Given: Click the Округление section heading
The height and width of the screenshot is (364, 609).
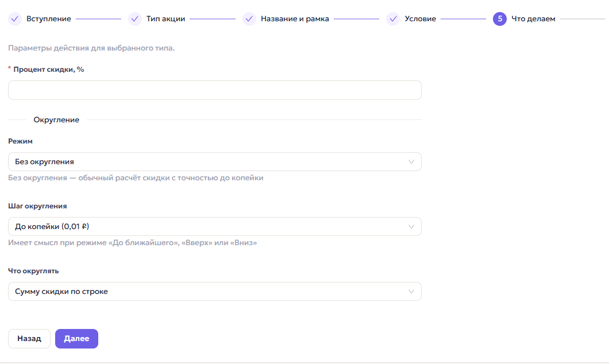Looking at the screenshot, I should click(x=56, y=119).
